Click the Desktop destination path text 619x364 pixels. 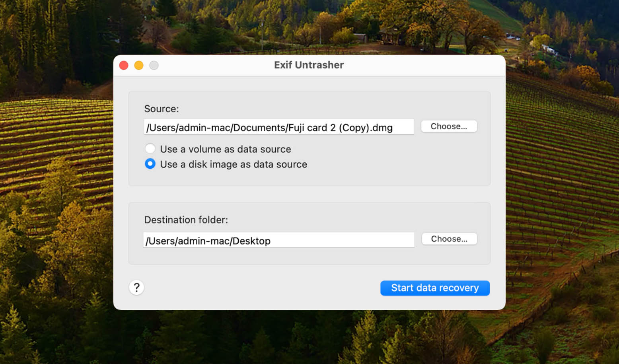click(x=207, y=240)
